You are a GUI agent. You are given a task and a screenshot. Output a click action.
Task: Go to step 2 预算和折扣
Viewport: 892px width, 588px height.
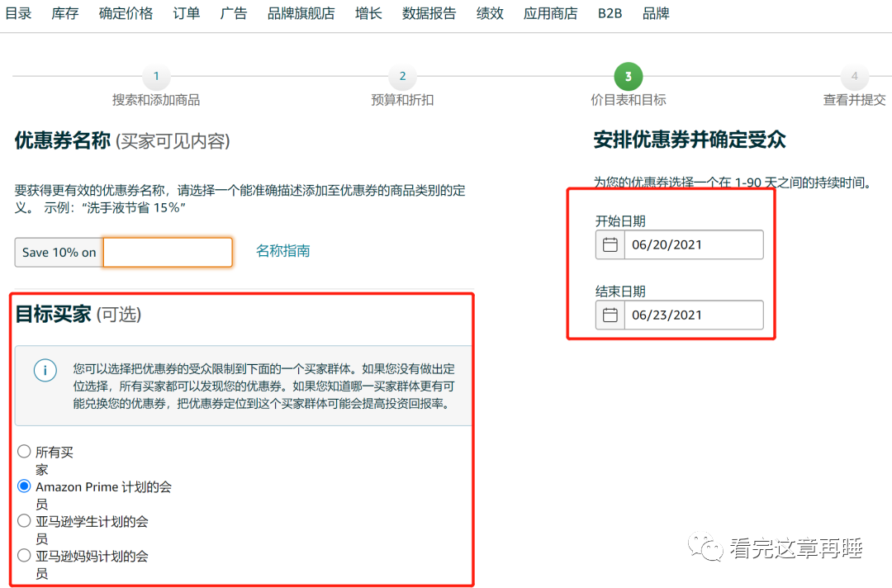[x=402, y=76]
